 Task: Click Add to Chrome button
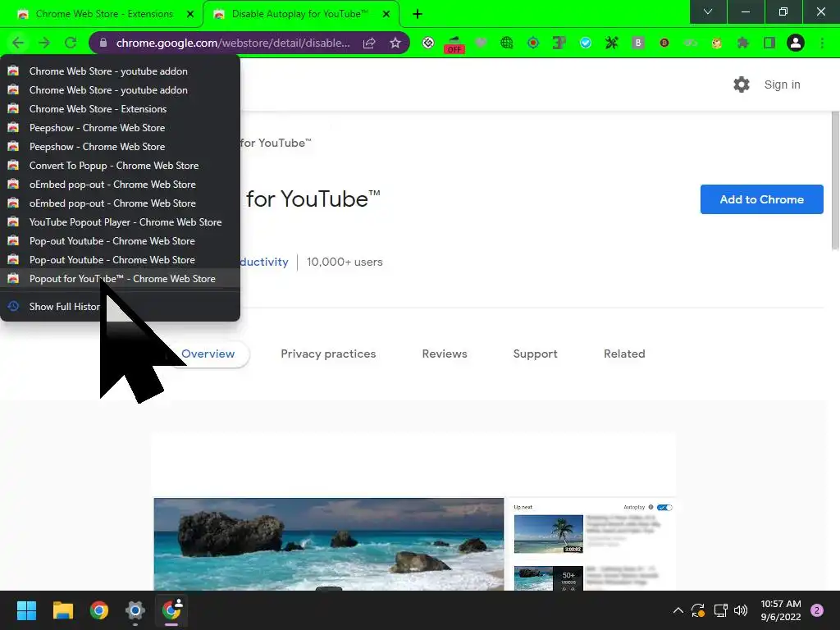pyautogui.click(x=762, y=199)
